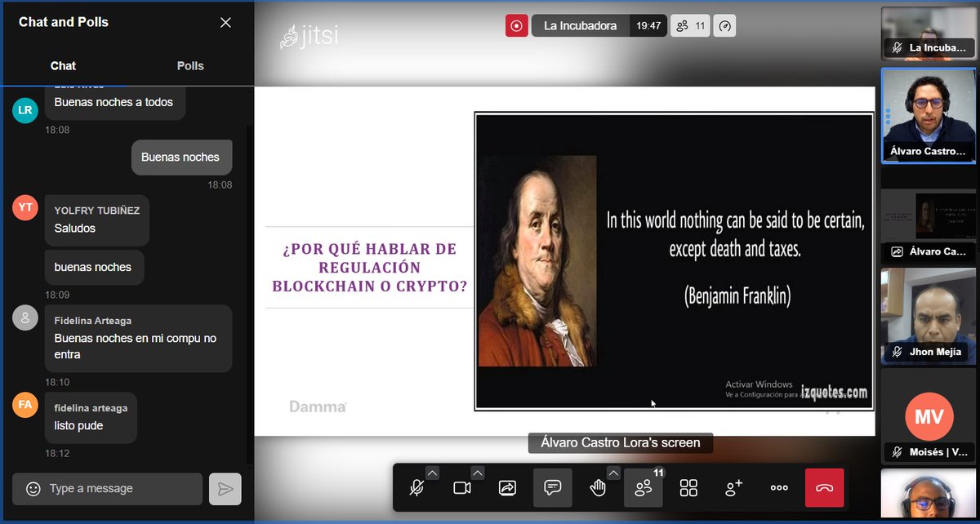Click Fidelina Arteaga's gray default avatar
Screen dimensions: 980x524
(25, 318)
